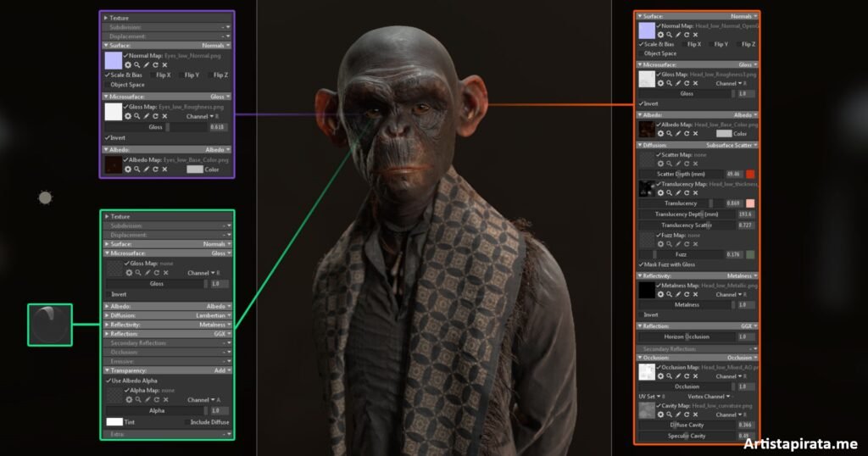Screen dimensions: 868x456
Task: Click Diffuse Cavity value field 0.366
Action: point(745,425)
